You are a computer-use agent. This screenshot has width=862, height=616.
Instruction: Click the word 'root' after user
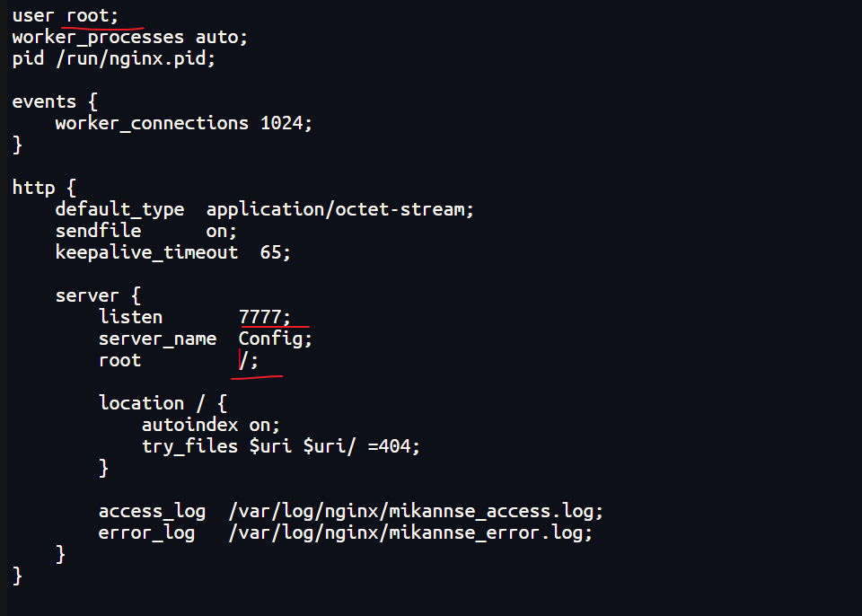(88, 16)
